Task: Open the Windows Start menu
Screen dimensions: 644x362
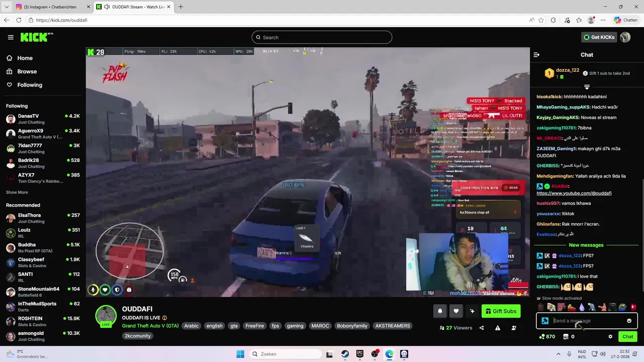Action: (x=240, y=354)
